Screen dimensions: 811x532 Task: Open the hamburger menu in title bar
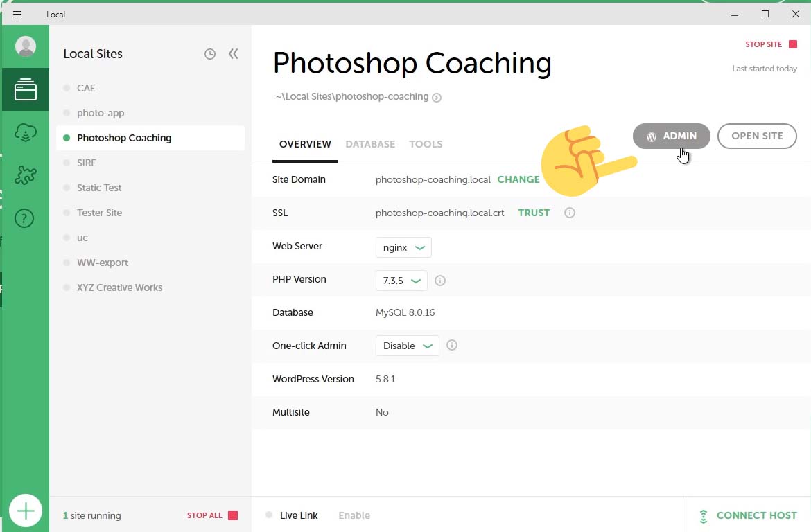(x=17, y=14)
